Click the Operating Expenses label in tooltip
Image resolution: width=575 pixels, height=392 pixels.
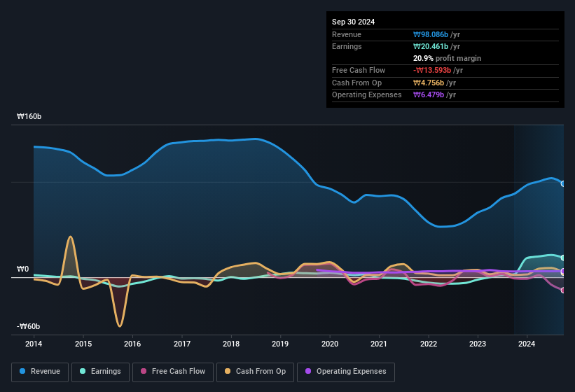367,95
